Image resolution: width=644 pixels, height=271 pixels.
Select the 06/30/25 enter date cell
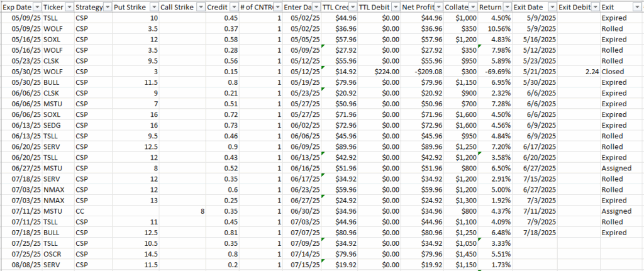[x=302, y=211]
